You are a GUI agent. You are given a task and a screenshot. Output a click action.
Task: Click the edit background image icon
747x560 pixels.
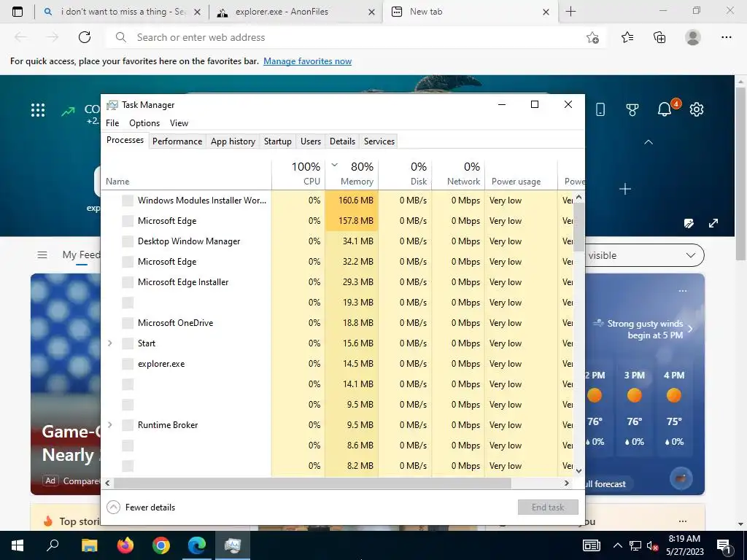pos(689,223)
